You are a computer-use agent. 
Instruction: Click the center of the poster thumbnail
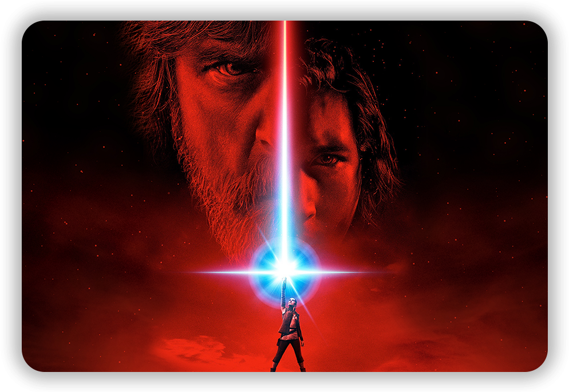(x=284, y=196)
